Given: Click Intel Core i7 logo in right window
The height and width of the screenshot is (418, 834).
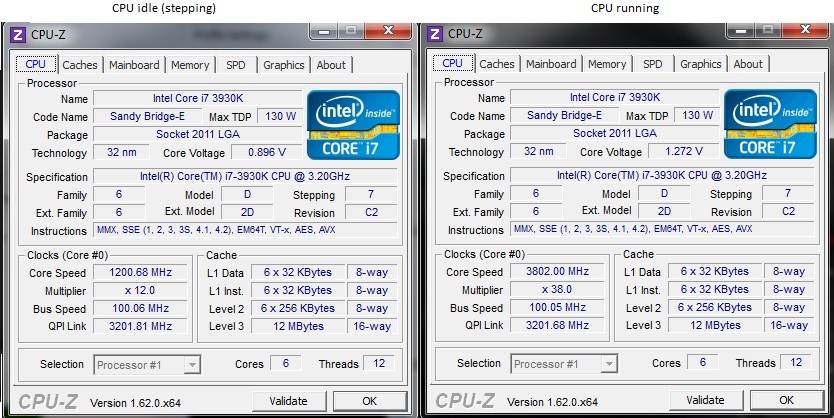Looking at the screenshot, I should (771, 124).
